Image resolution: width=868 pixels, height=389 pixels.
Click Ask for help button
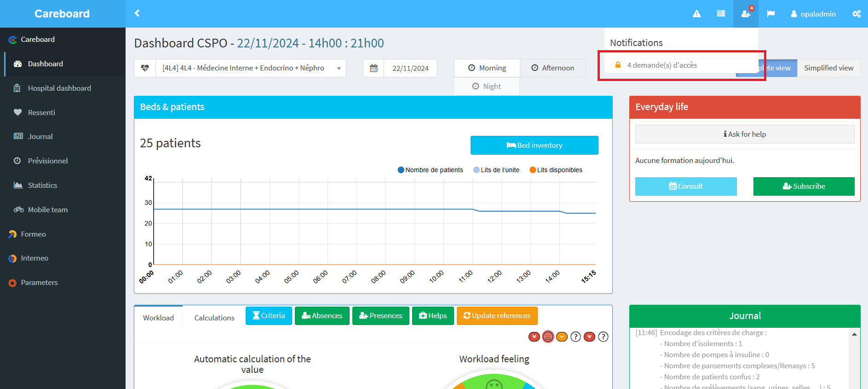tap(745, 134)
